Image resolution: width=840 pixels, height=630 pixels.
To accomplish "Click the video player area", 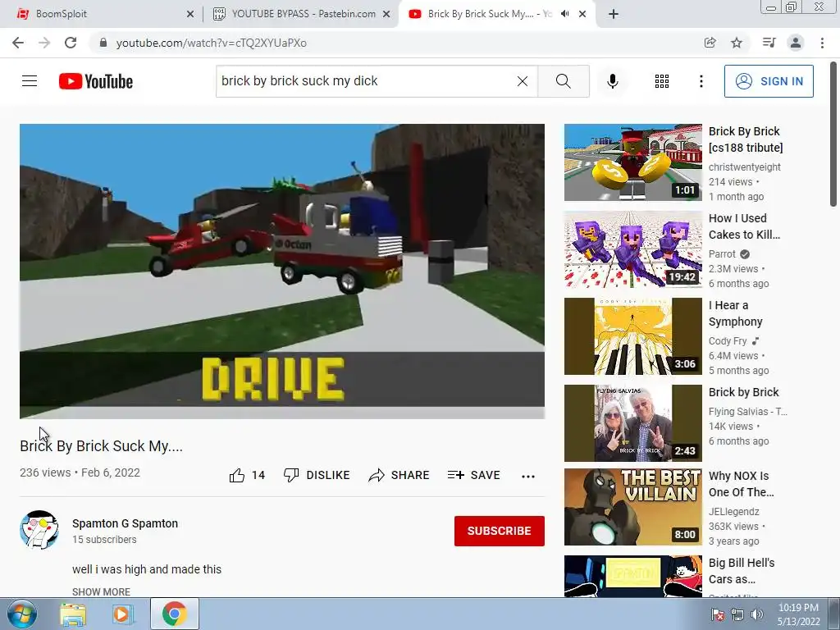I will coord(282,271).
